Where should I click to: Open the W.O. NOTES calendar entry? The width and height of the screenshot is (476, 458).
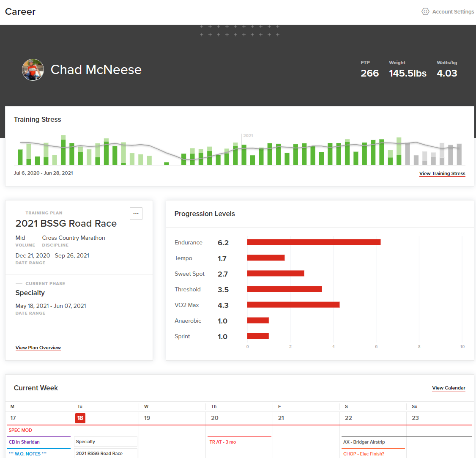[27, 454]
